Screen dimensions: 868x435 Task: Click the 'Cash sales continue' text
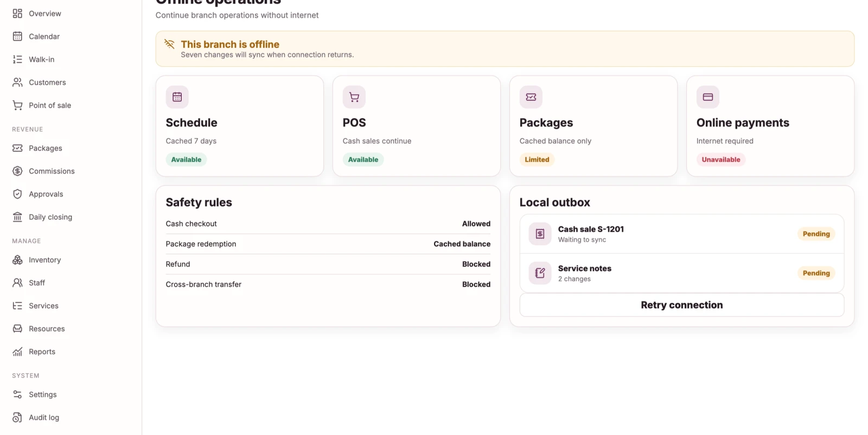[377, 141]
